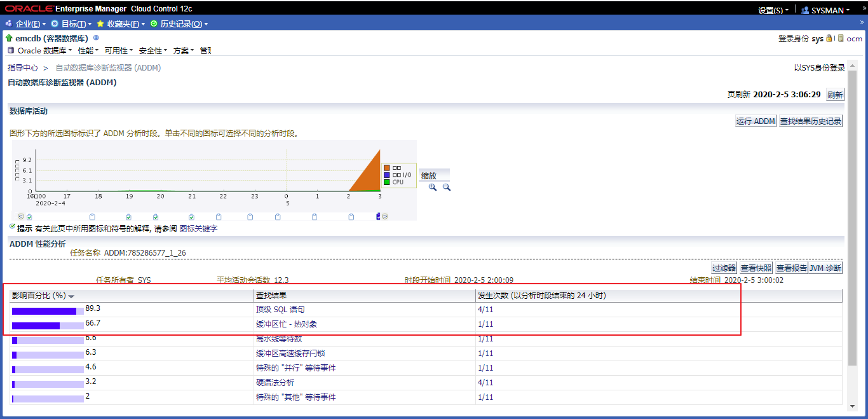The width and height of the screenshot is (868, 419).
Task: Sort by 影响百分比 column header
Action: point(39,296)
